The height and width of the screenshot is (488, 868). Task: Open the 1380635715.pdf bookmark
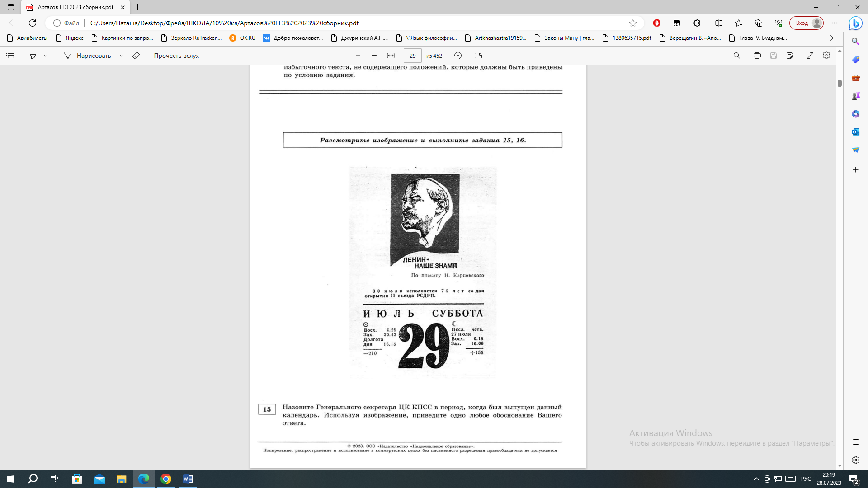coord(627,38)
